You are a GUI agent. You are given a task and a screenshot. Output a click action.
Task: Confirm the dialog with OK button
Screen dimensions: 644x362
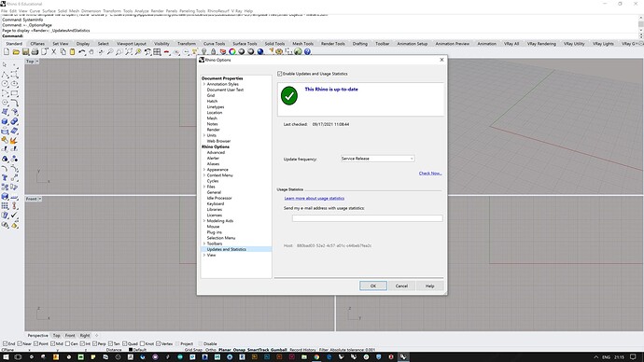coord(373,285)
